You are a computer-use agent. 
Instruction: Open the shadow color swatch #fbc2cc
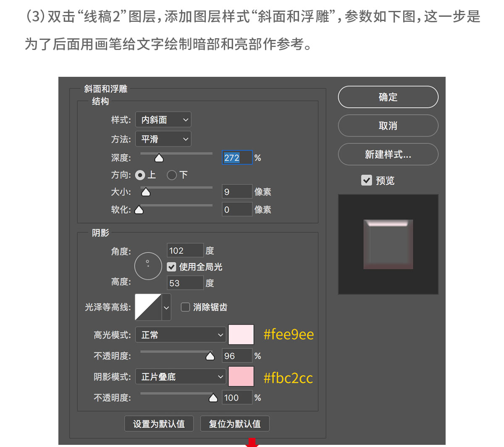click(x=241, y=376)
